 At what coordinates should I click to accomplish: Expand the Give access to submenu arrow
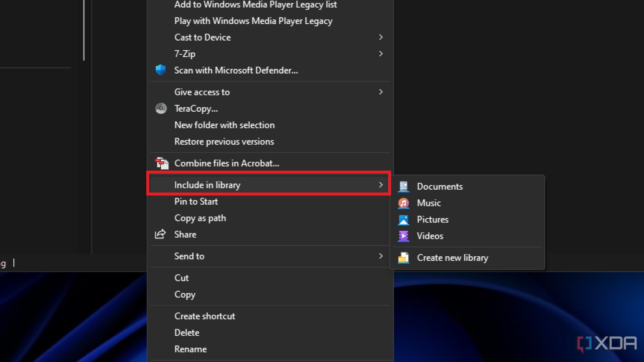point(381,92)
